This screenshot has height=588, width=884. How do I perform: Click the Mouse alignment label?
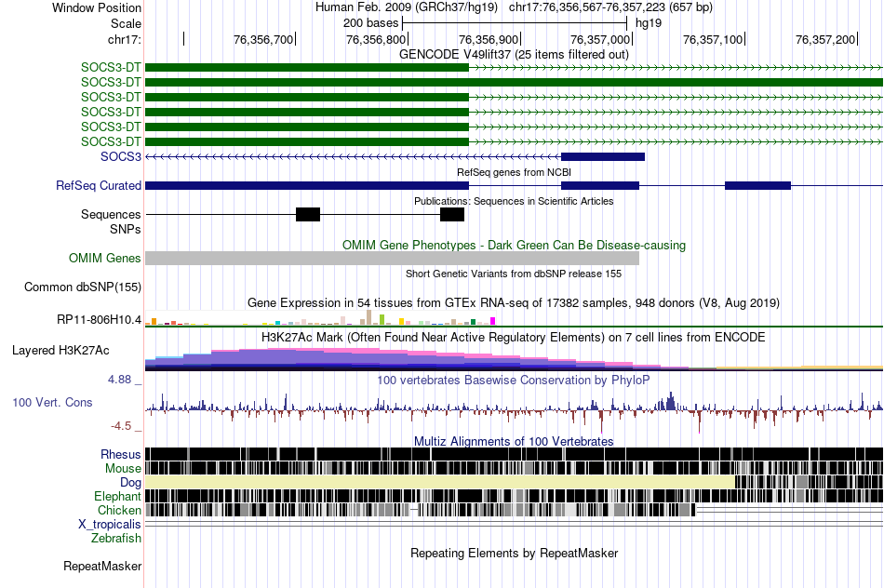click(x=123, y=469)
